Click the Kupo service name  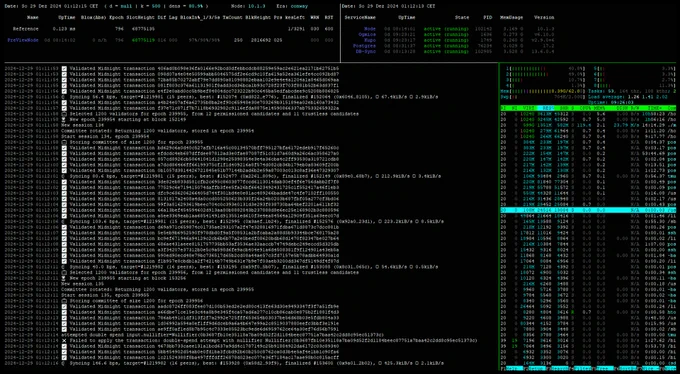(x=370, y=40)
